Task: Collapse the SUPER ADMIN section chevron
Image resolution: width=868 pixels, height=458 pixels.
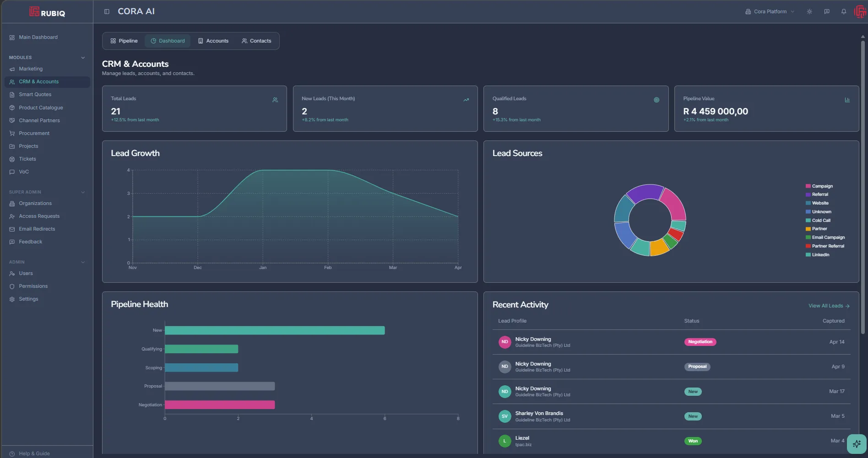Action: [83, 192]
